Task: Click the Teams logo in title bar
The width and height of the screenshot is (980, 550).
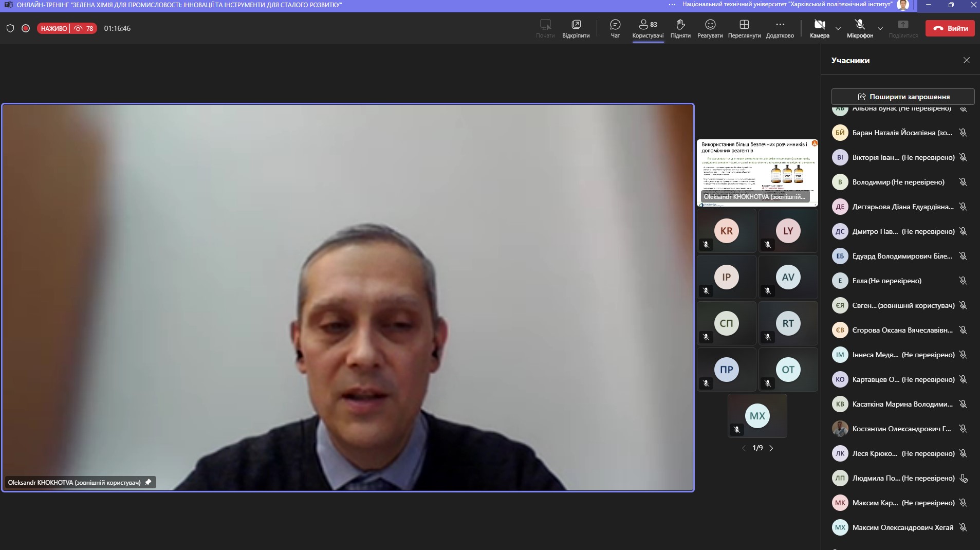Action: (8, 5)
